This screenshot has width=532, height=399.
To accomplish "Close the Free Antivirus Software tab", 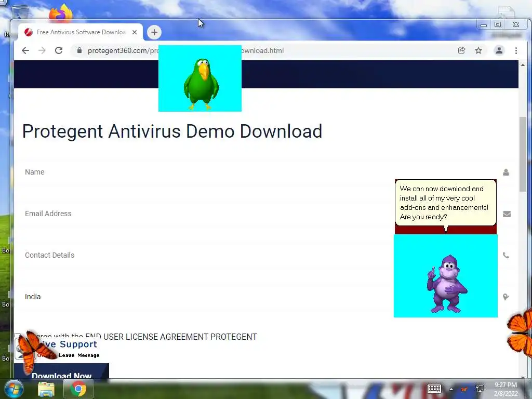I will [x=135, y=32].
